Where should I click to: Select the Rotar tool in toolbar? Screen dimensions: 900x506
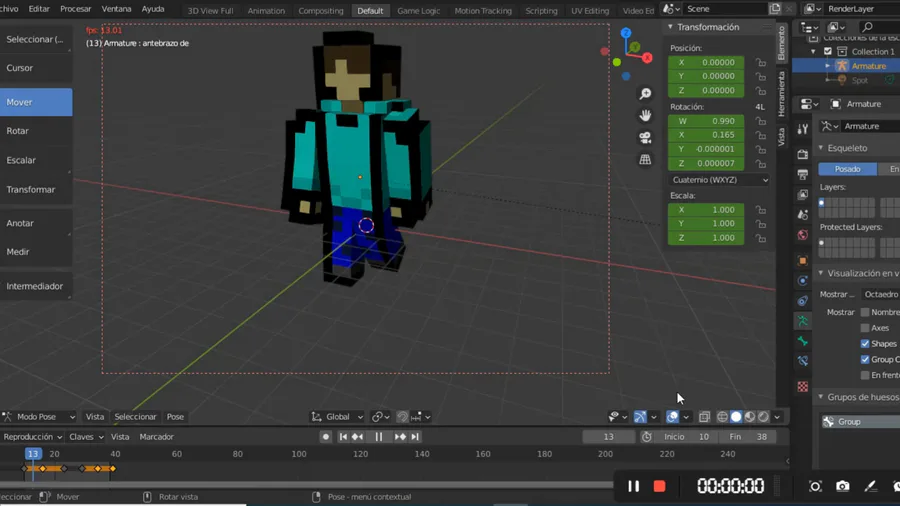36,131
